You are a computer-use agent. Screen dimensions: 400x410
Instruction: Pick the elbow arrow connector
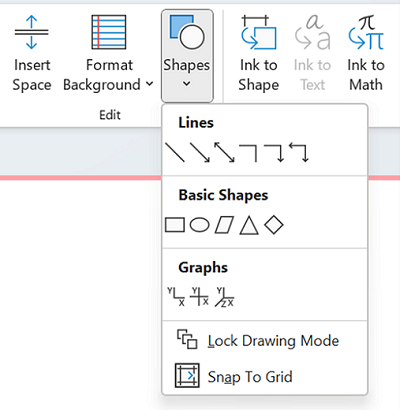[274, 153]
